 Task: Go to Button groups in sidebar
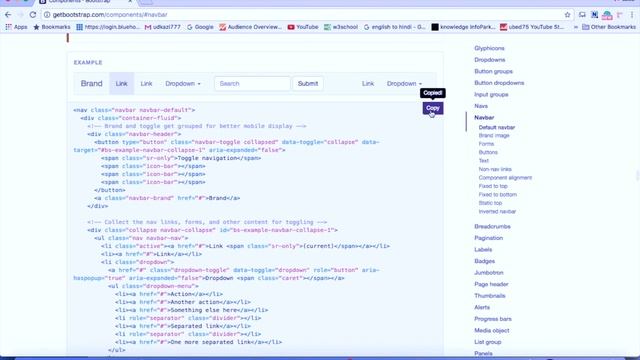tap(493, 71)
